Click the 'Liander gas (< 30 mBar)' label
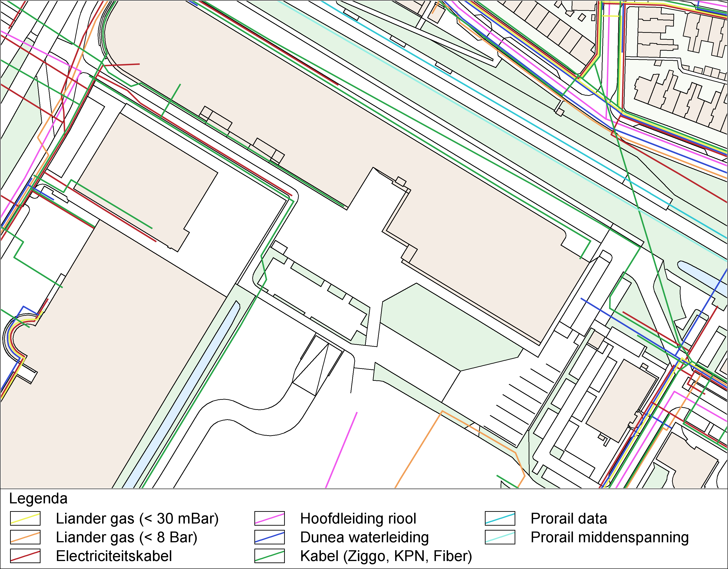Image resolution: width=728 pixels, height=569 pixels. [137, 519]
